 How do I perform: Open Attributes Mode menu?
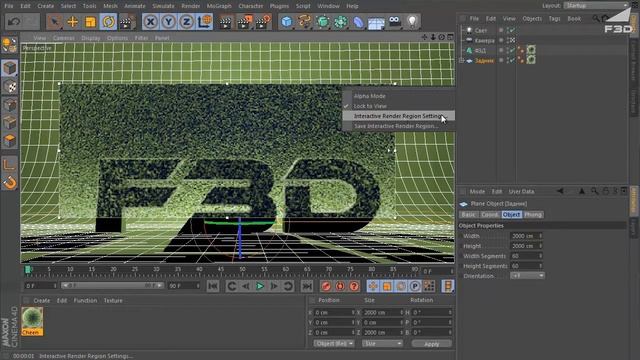pos(477,191)
